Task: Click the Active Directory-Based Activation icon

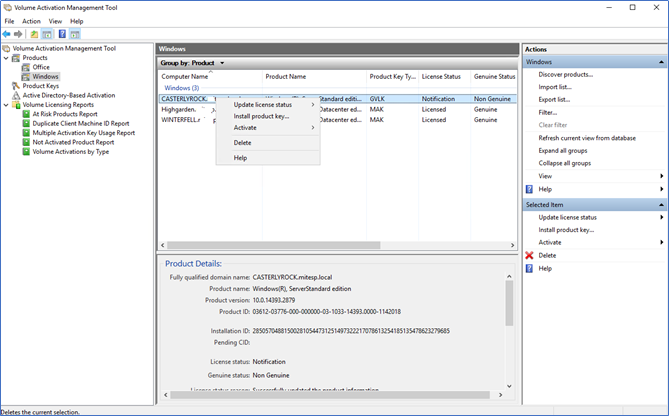Action: 16,96
